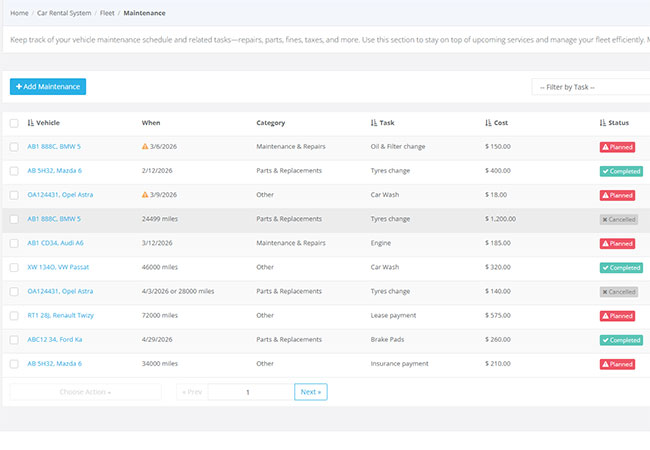This screenshot has height=450, width=650.
Task: Click Completed status badge for Brake Pads
Action: 621,340
